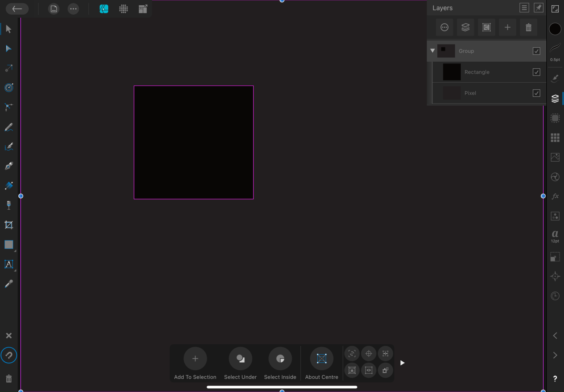Open the Document menu
Image resolution: width=564 pixels, height=392 pixels.
[54, 9]
